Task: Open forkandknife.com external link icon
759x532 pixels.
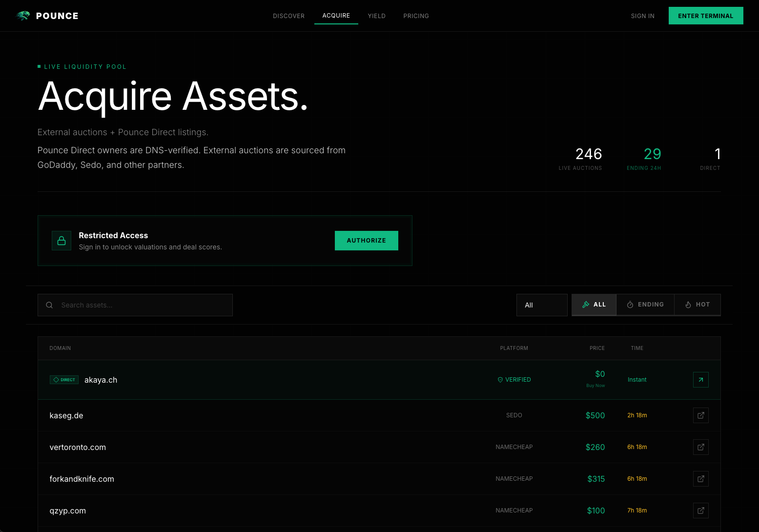Action: point(701,479)
